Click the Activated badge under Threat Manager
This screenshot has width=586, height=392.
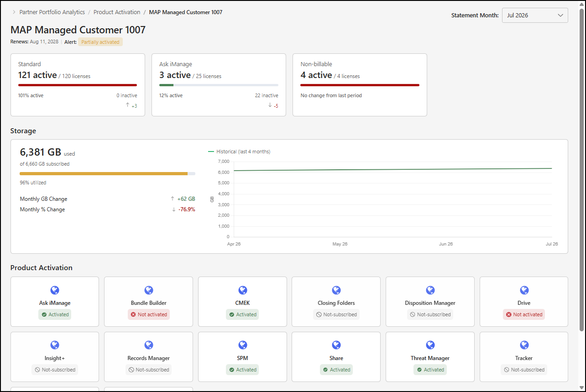pyautogui.click(x=430, y=370)
